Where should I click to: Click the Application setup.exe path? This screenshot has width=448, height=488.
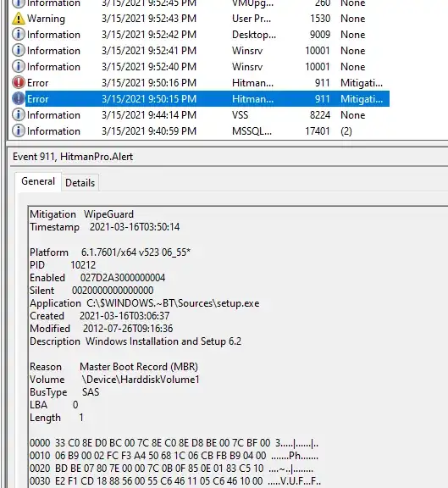[173, 303]
